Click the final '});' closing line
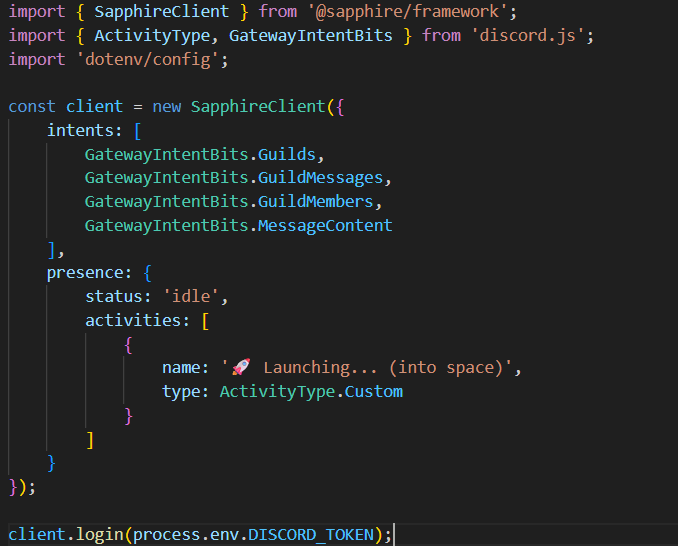The height and width of the screenshot is (546, 678). (22, 487)
